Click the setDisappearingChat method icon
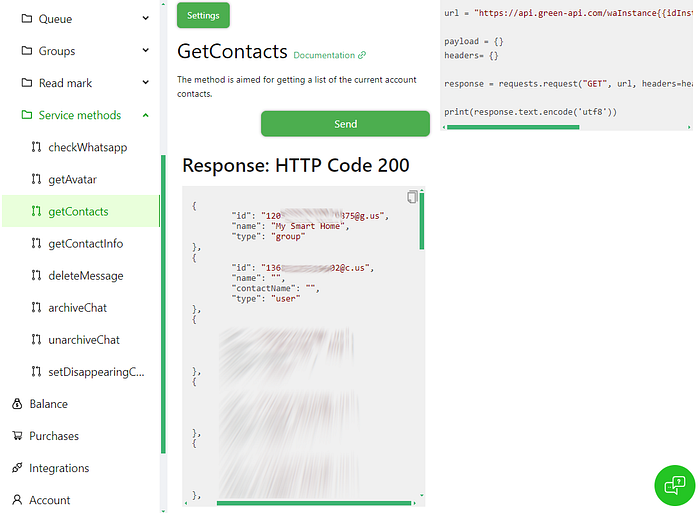This screenshot has height=513, width=700. pyautogui.click(x=36, y=371)
